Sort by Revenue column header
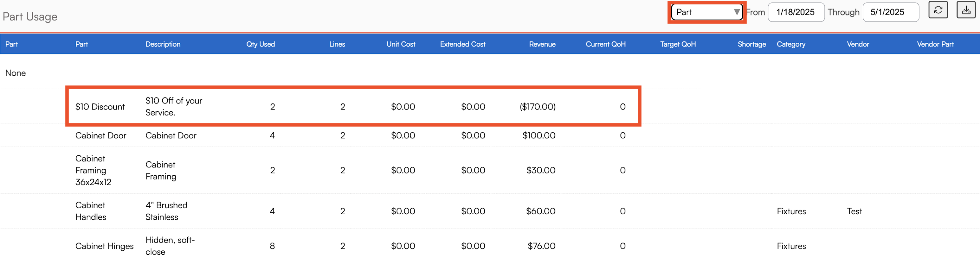Screen dimensions: 980x257 click(x=542, y=44)
